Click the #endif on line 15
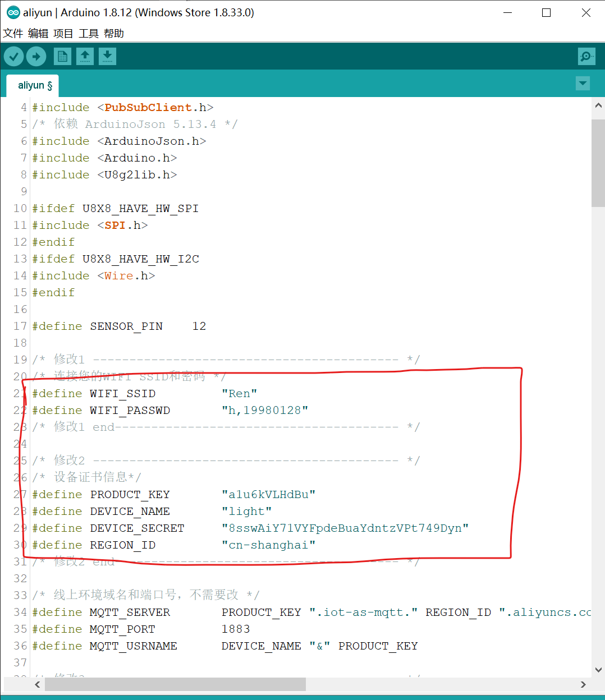The height and width of the screenshot is (700, 605). tap(53, 292)
